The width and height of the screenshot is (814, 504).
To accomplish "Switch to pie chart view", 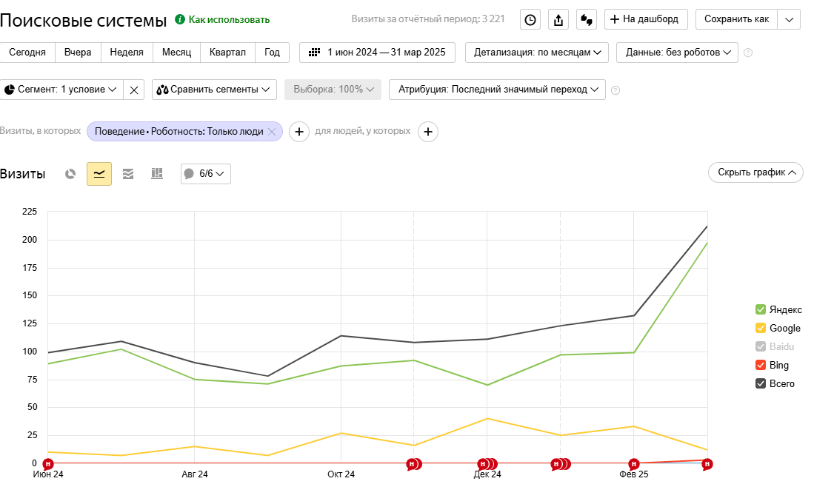I will pos(70,174).
